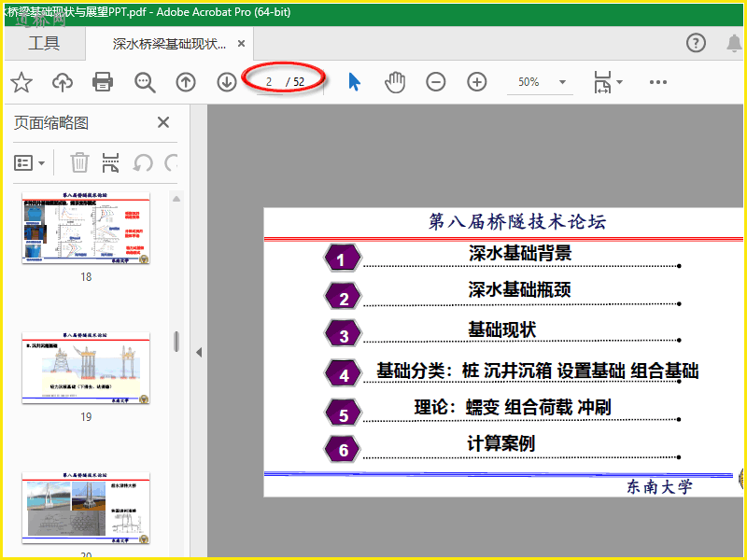The height and width of the screenshot is (560, 747).
Task: Zoom in with plus icon
Action: pos(477,82)
